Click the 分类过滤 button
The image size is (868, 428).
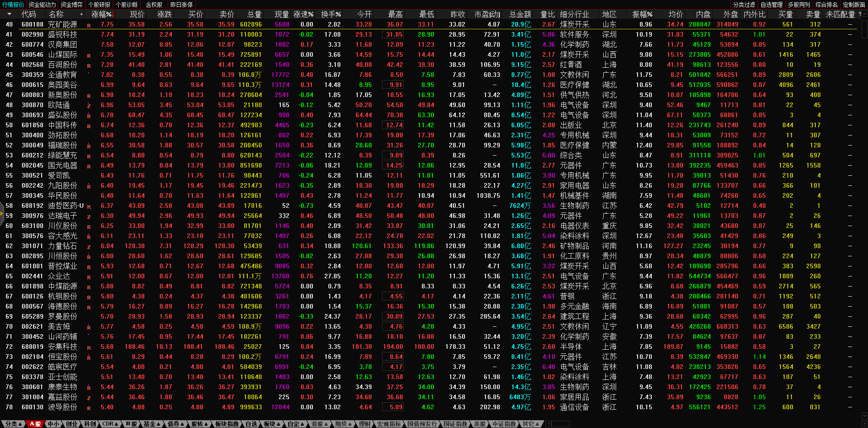pyautogui.click(x=744, y=5)
